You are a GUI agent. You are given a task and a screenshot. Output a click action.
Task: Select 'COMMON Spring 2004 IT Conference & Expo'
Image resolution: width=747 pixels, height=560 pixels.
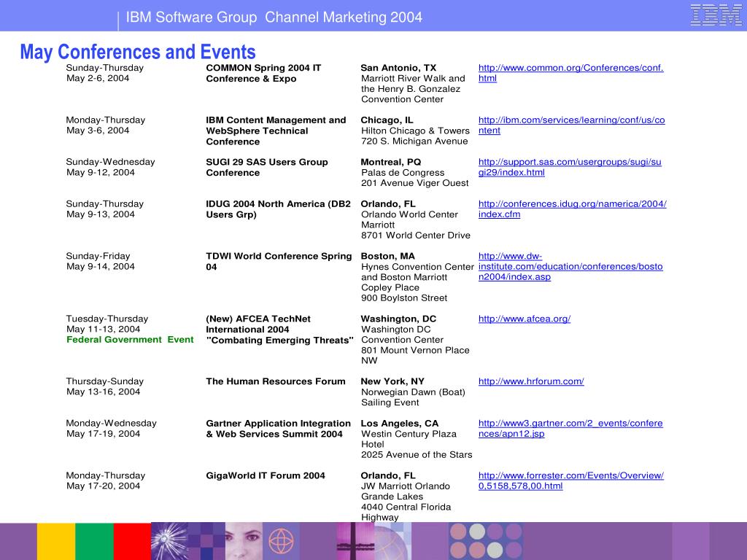coord(263,73)
